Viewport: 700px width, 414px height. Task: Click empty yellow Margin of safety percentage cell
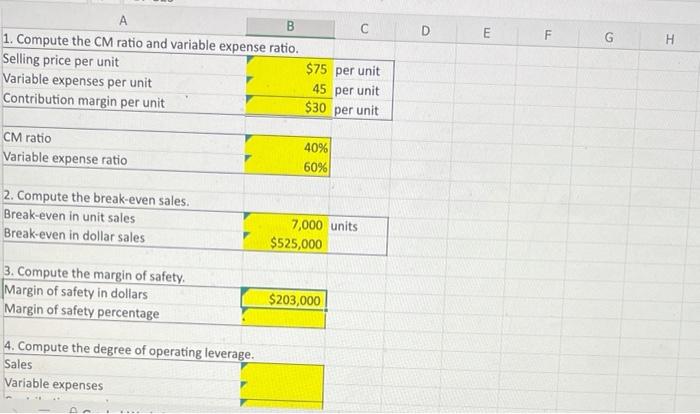click(x=283, y=318)
